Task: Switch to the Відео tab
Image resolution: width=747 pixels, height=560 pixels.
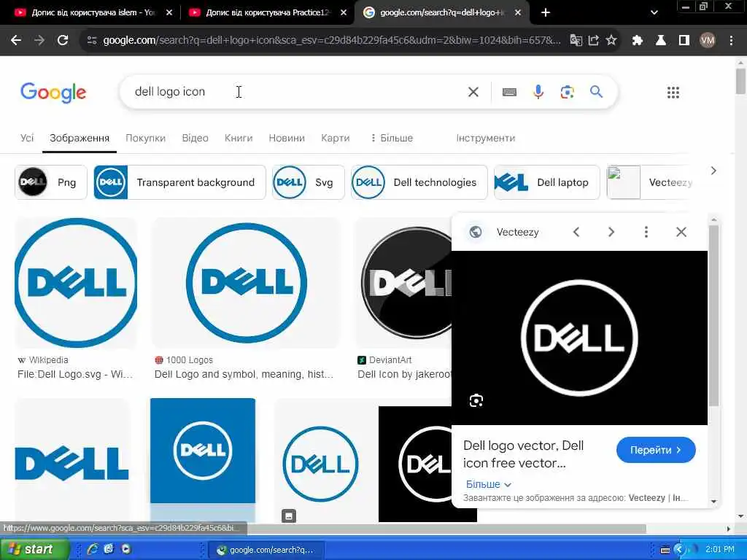Action: point(196,138)
